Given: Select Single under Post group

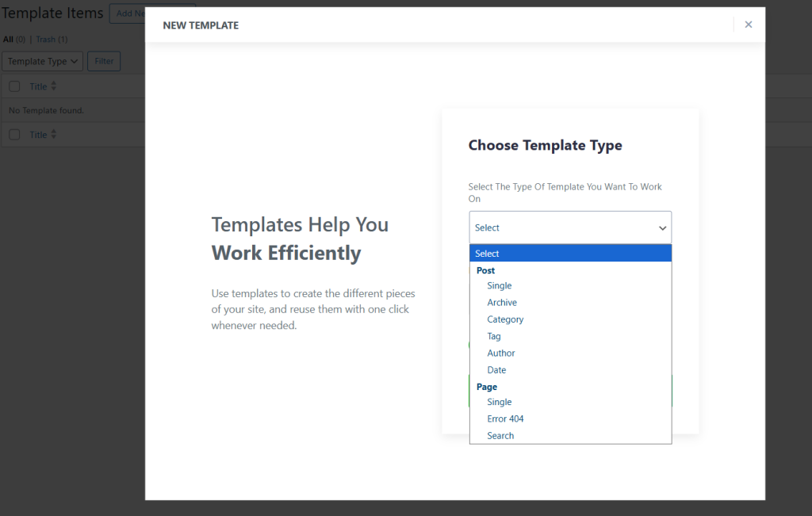Looking at the screenshot, I should pos(500,285).
